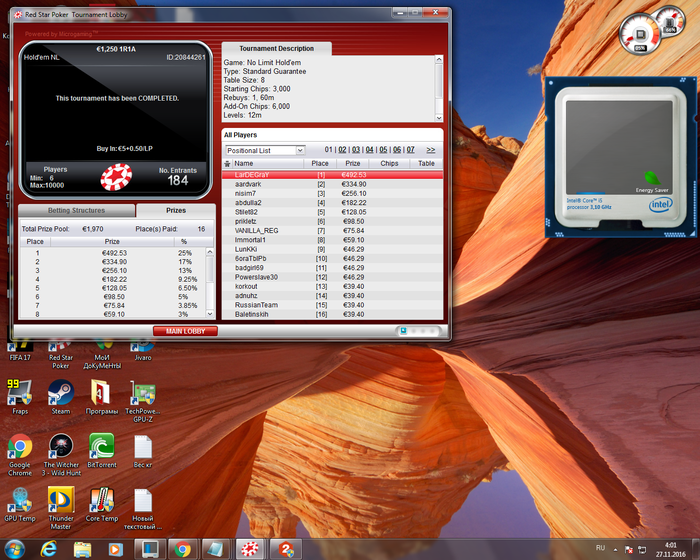Click the player icon column header
The width and height of the screenshot is (700, 560).
pos(227,163)
